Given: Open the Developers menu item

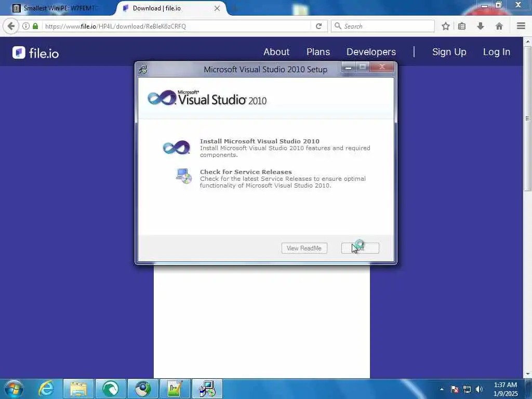Looking at the screenshot, I should coord(371,52).
